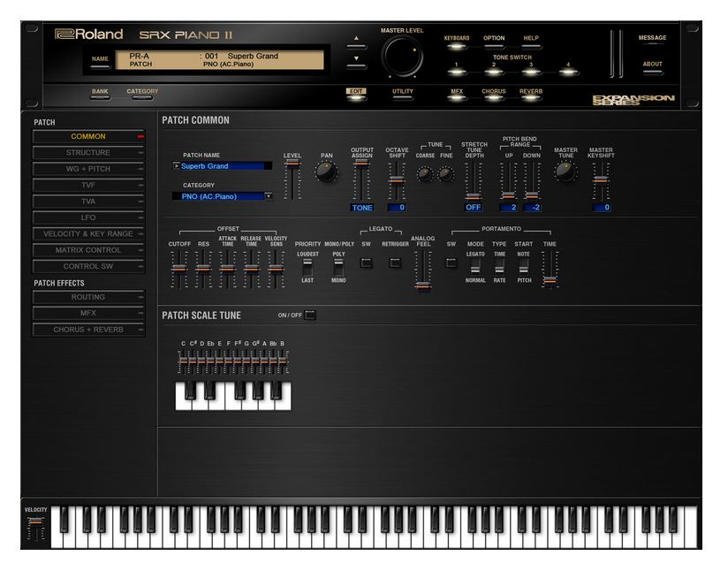Toggle the MFX effect switch

pos(457,98)
